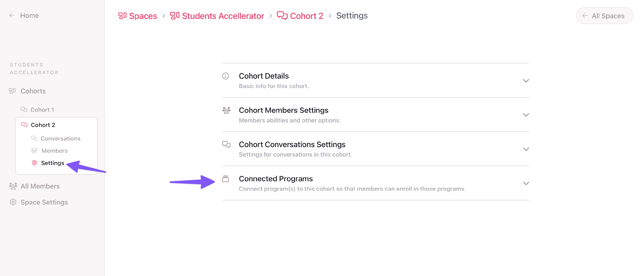
Task: Click the red Settings gear icon in sidebar
Action: [34, 163]
